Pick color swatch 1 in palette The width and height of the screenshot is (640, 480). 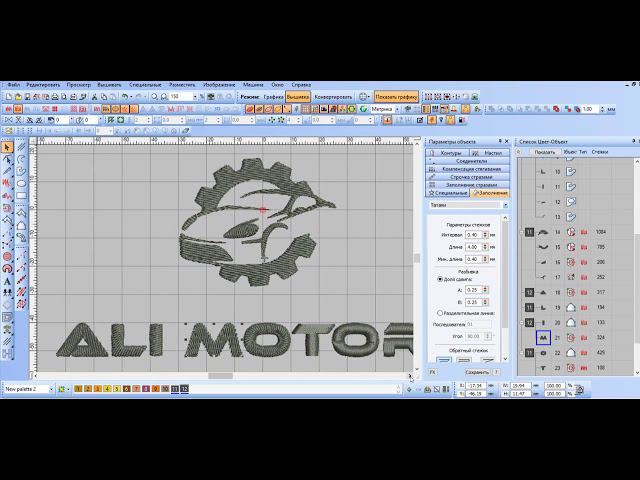coord(78,389)
